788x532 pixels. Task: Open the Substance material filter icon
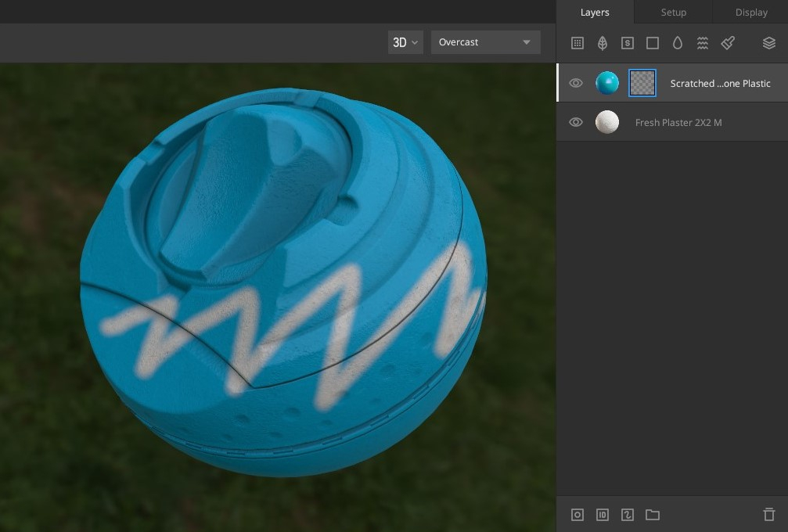(x=627, y=43)
